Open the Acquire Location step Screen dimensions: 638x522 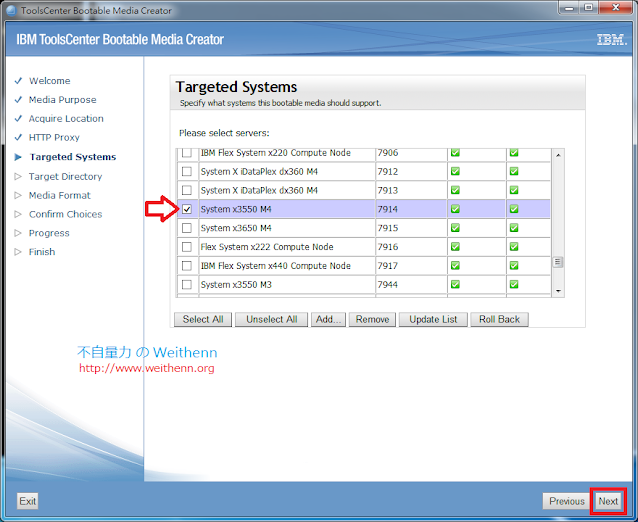[66, 118]
